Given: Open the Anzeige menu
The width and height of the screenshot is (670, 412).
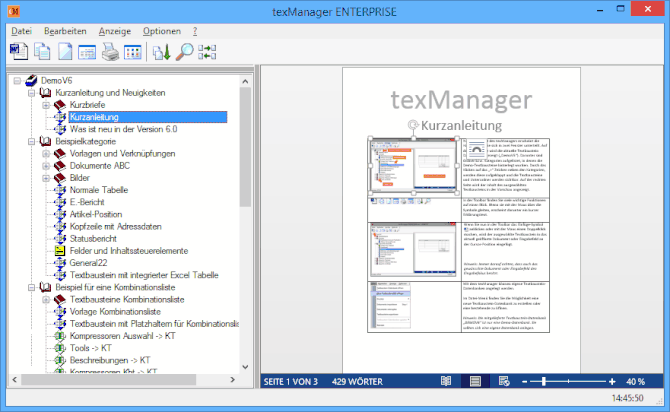Looking at the screenshot, I should coord(115,31).
